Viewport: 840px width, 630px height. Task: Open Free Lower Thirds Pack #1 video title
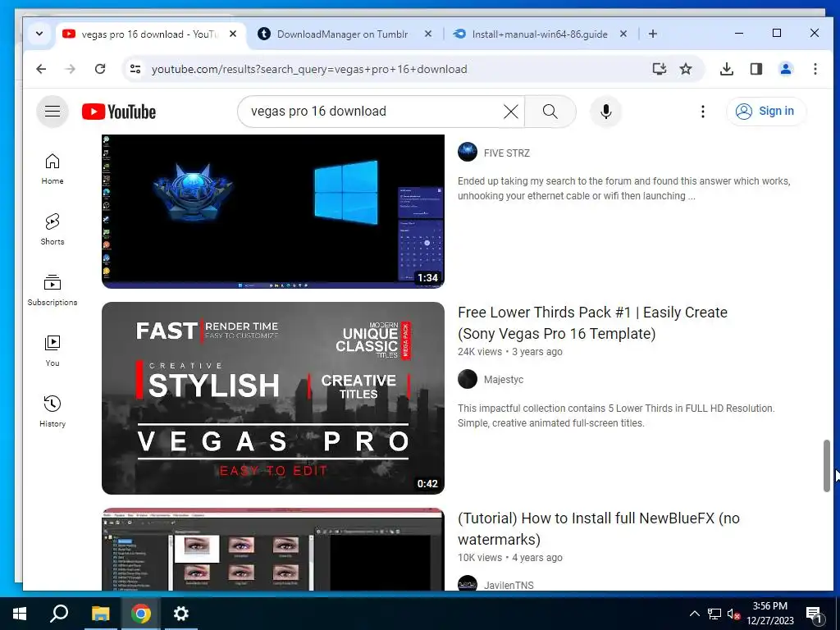(x=592, y=323)
